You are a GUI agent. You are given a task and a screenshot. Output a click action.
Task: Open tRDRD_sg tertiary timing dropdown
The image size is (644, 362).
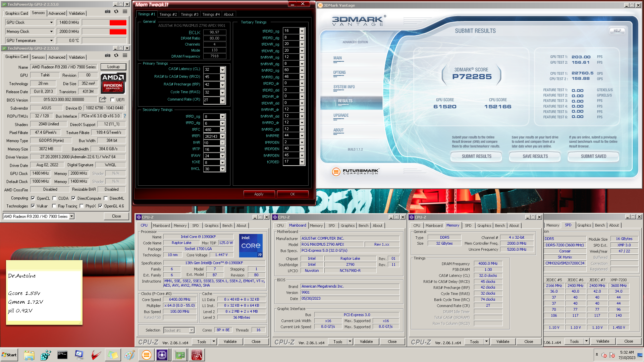(x=302, y=31)
